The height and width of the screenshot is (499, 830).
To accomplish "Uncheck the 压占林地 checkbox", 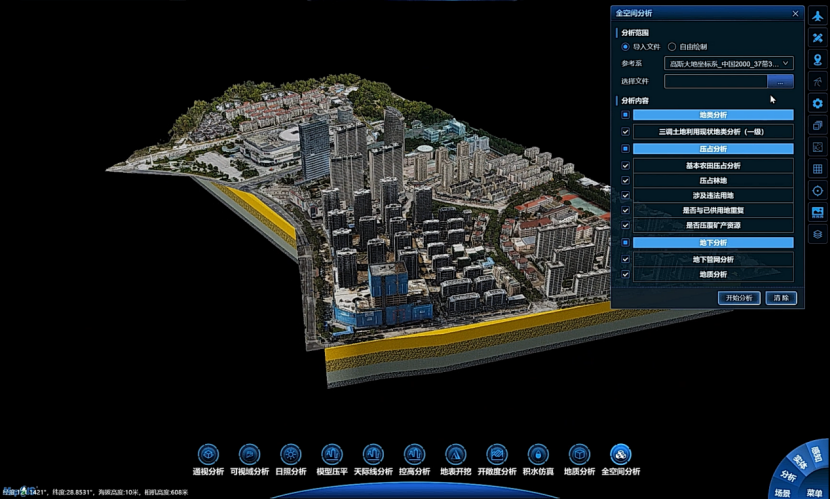I will pos(625,180).
